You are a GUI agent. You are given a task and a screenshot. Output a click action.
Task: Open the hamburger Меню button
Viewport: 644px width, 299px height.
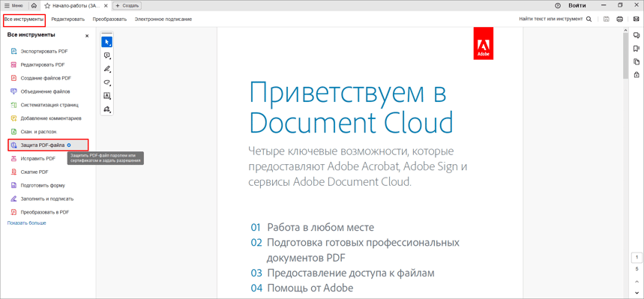point(13,6)
